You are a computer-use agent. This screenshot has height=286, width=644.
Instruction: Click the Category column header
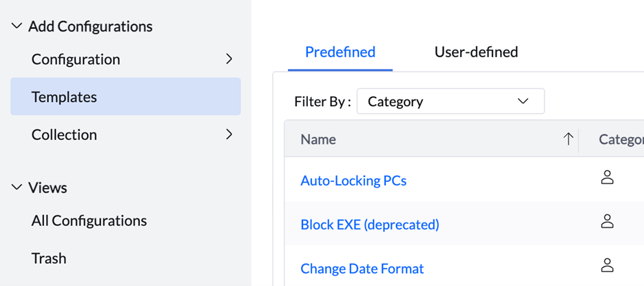click(621, 139)
